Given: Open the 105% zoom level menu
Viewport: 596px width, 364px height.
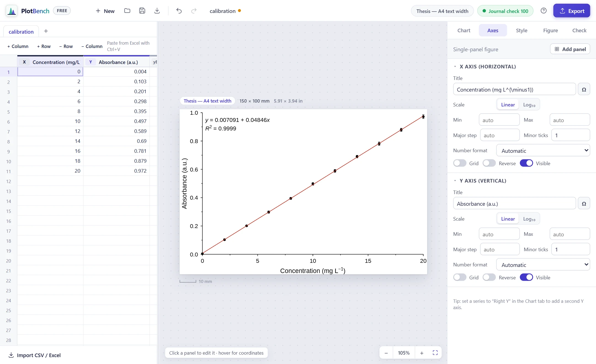Looking at the screenshot, I should coord(404,353).
